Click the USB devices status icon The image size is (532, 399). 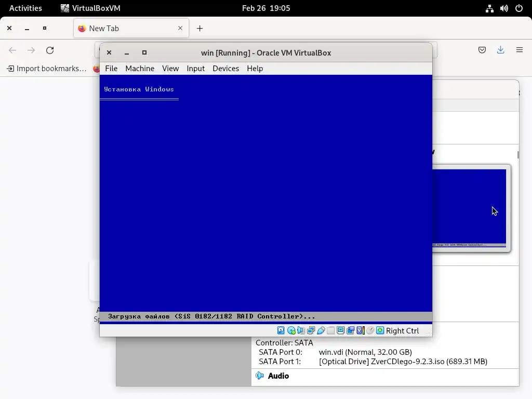pos(321,330)
